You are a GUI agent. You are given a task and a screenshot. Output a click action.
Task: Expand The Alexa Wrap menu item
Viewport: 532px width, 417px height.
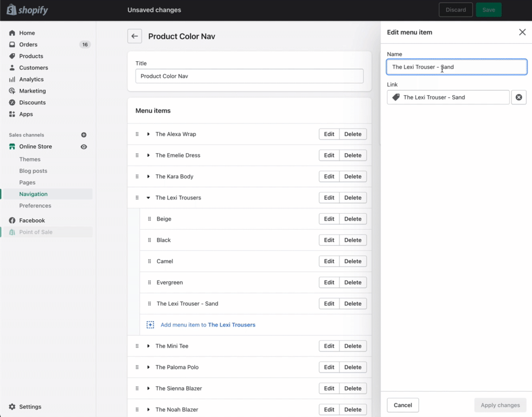(148, 134)
